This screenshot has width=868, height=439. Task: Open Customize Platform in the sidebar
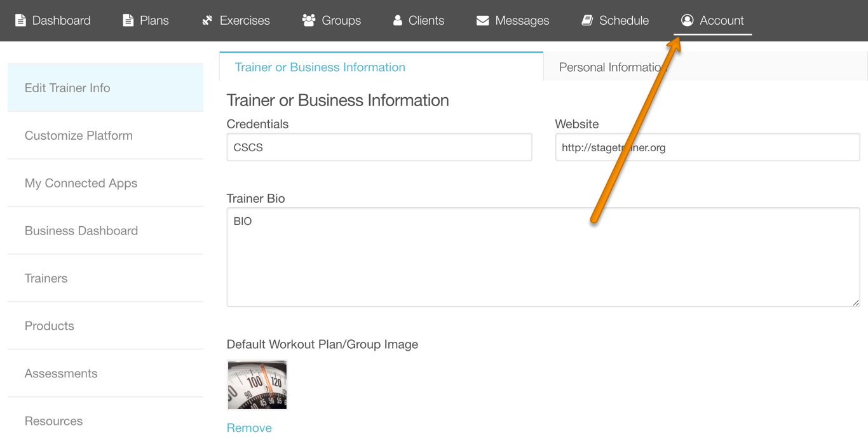(79, 135)
